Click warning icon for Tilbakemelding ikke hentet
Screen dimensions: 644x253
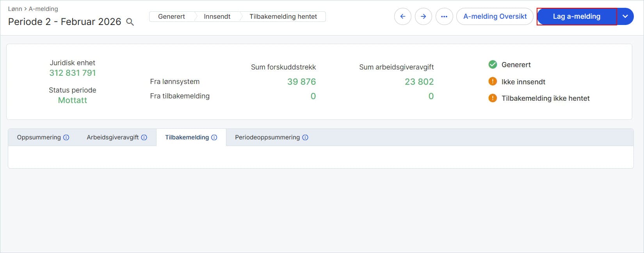(x=493, y=98)
